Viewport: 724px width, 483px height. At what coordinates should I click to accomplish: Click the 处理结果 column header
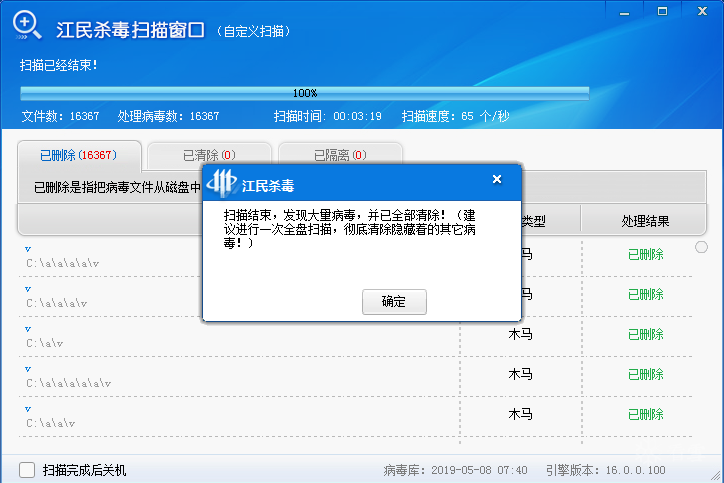click(x=645, y=221)
